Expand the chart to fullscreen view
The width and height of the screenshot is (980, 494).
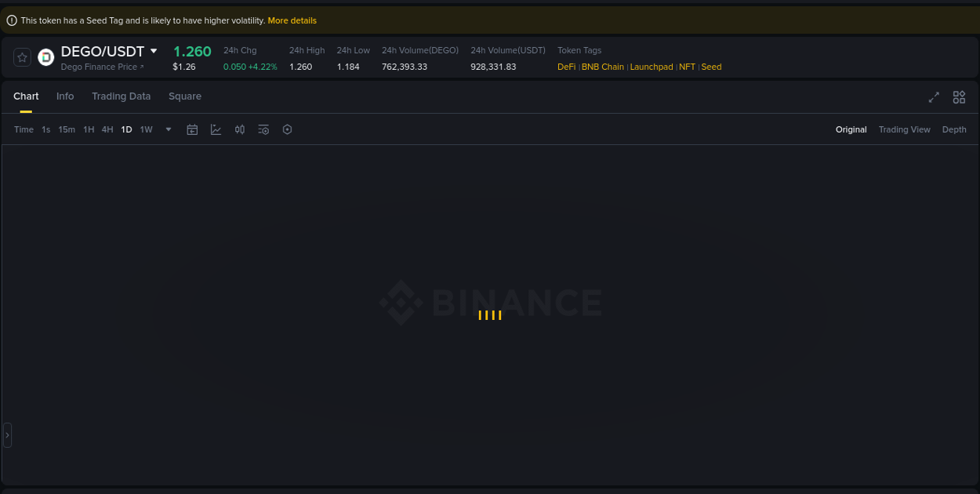pos(934,97)
